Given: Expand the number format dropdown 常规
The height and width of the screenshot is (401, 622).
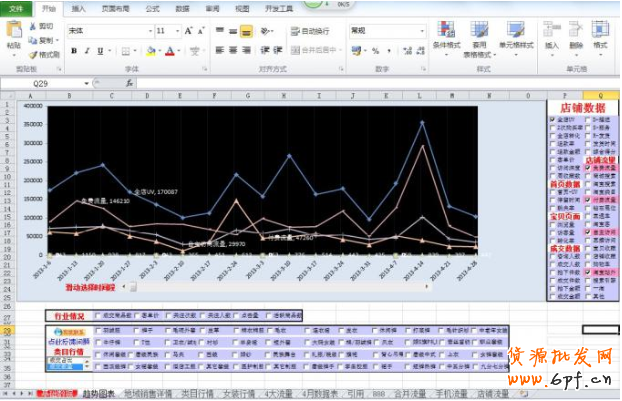Looking at the screenshot, I should (420, 31).
